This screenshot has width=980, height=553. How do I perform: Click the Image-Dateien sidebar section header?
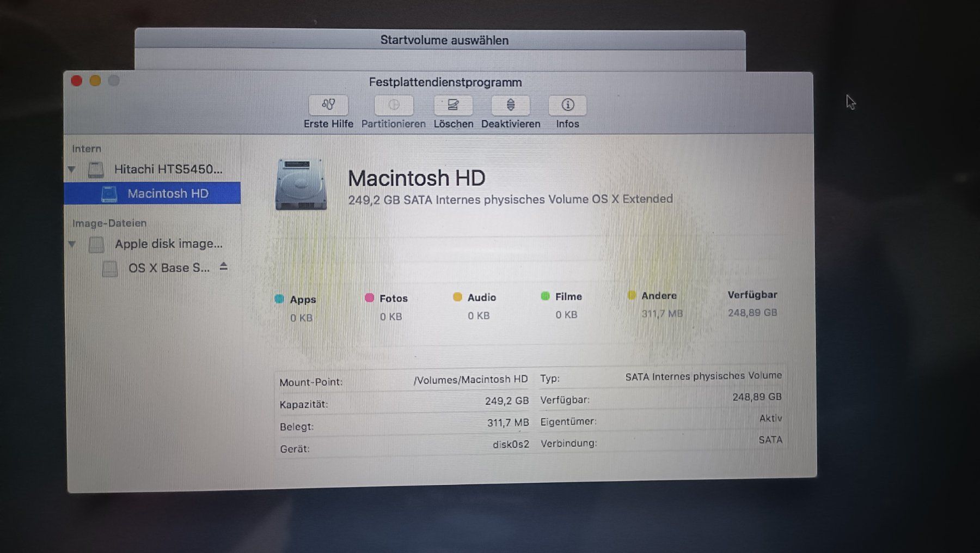coord(109,223)
